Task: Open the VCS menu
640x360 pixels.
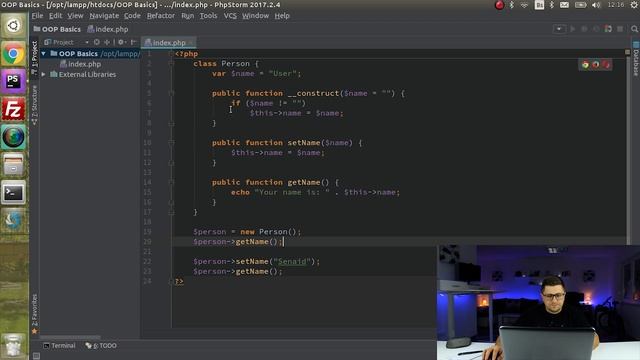Action: click(x=230, y=16)
